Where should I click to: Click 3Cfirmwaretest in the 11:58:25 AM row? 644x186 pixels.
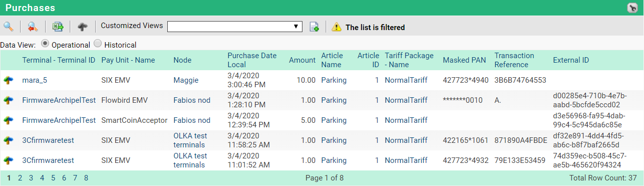[48, 140]
